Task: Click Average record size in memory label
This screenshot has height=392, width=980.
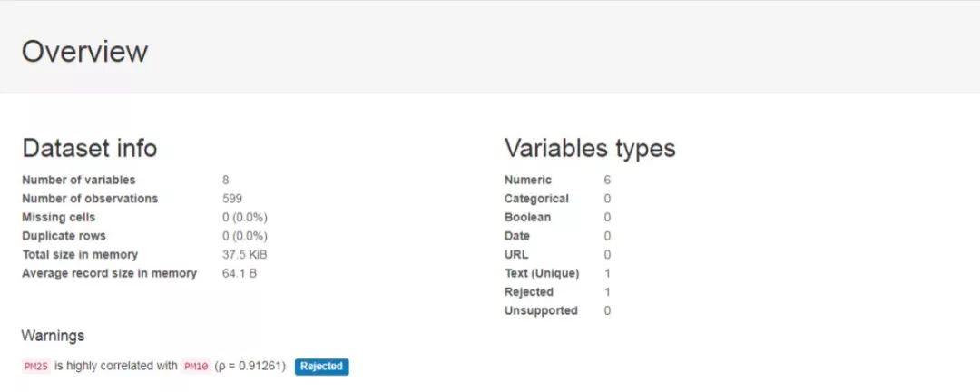Action: coord(109,273)
